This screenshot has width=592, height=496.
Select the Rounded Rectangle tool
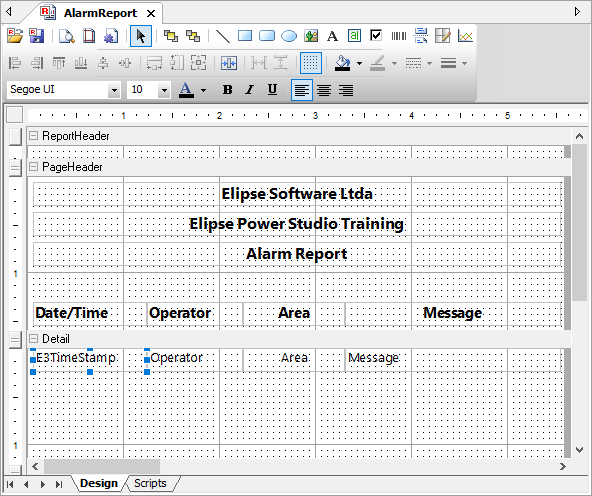click(x=267, y=36)
